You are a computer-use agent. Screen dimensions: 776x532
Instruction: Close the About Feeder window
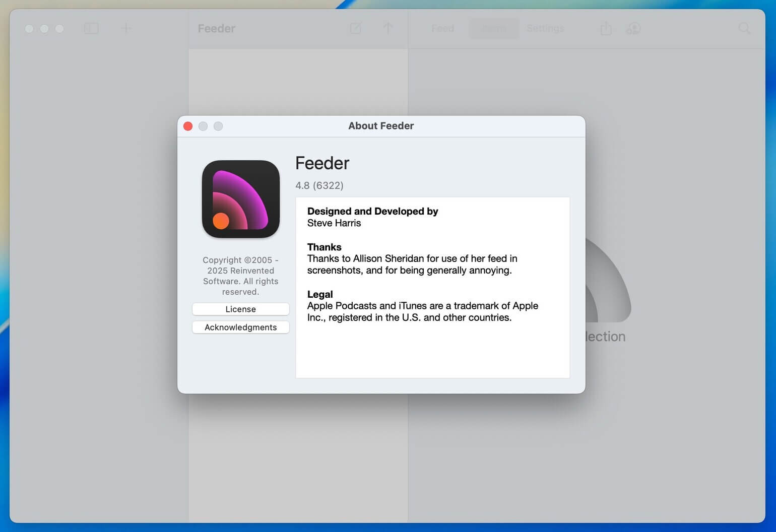(x=188, y=126)
